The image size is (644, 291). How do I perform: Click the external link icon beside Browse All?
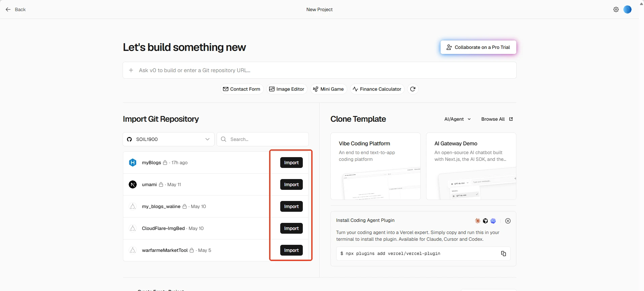511,119
